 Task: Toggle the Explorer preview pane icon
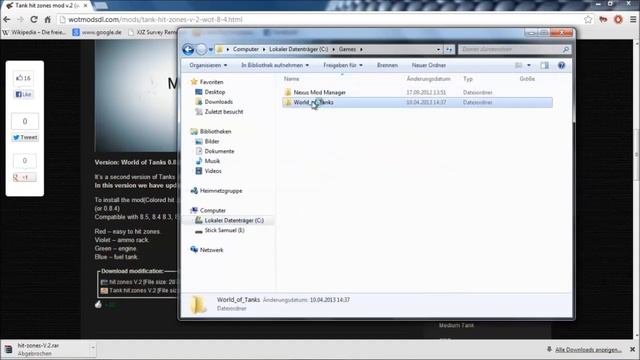[544, 65]
